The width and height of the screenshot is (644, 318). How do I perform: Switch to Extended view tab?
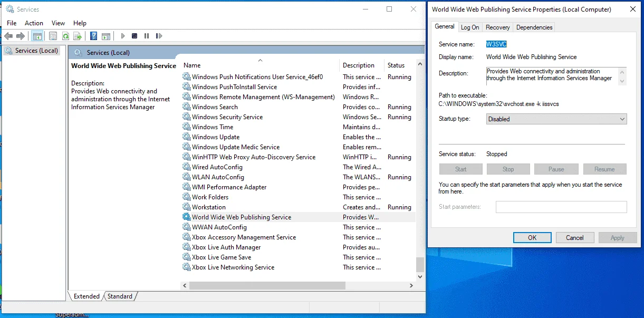[86, 296]
